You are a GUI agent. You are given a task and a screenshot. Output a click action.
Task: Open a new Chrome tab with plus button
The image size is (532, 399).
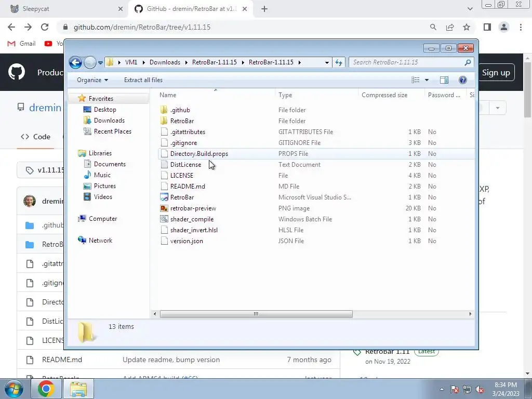point(264,9)
